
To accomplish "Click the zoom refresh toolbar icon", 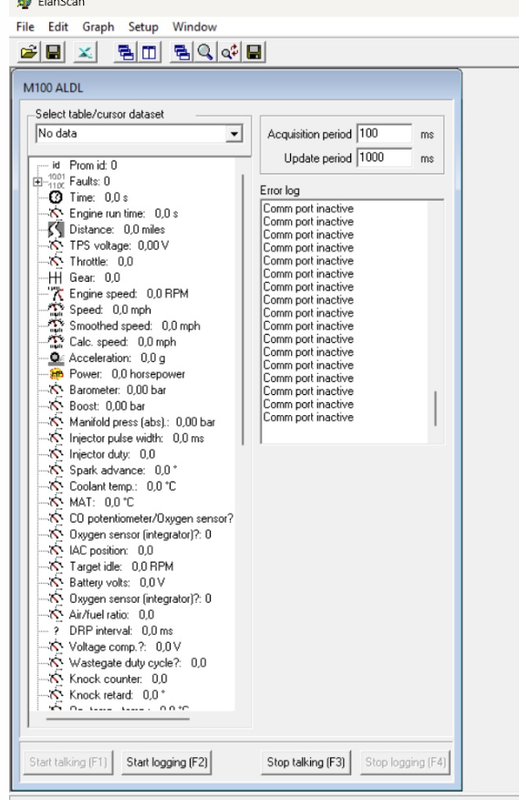I will [x=230, y=52].
